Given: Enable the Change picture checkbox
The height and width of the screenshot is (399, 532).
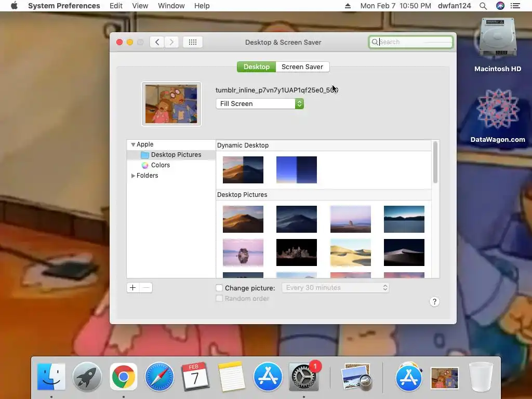Looking at the screenshot, I should click(x=219, y=288).
